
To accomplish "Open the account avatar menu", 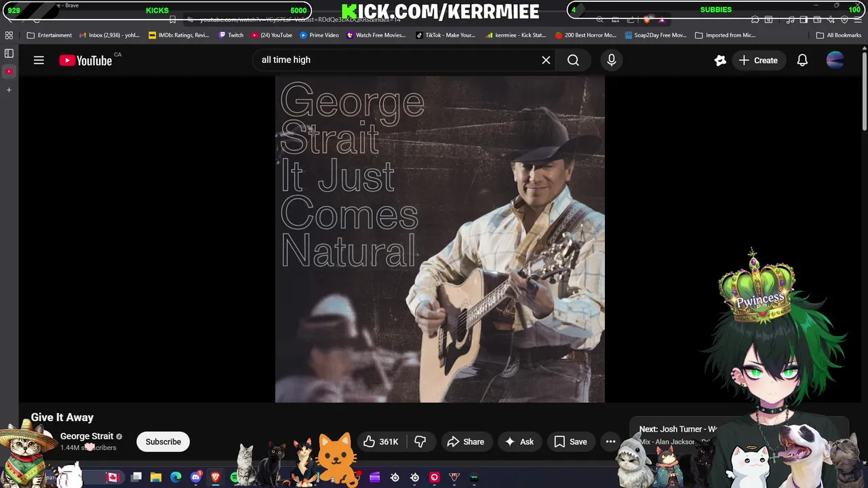I will (x=835, y=60).
